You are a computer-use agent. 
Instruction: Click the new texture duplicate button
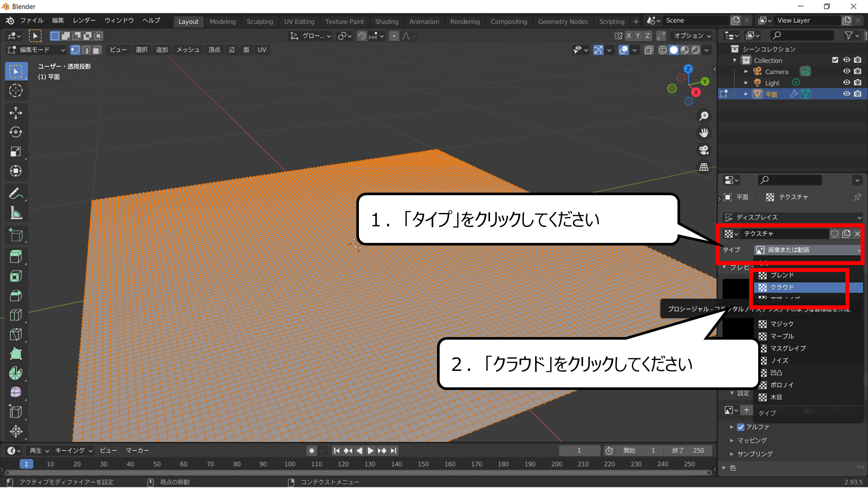coord(846,234)
